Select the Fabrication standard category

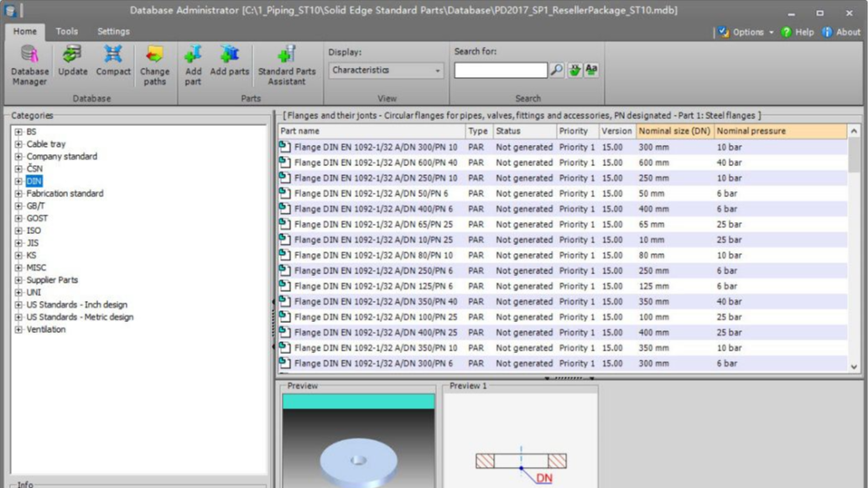tap(65, 194)
